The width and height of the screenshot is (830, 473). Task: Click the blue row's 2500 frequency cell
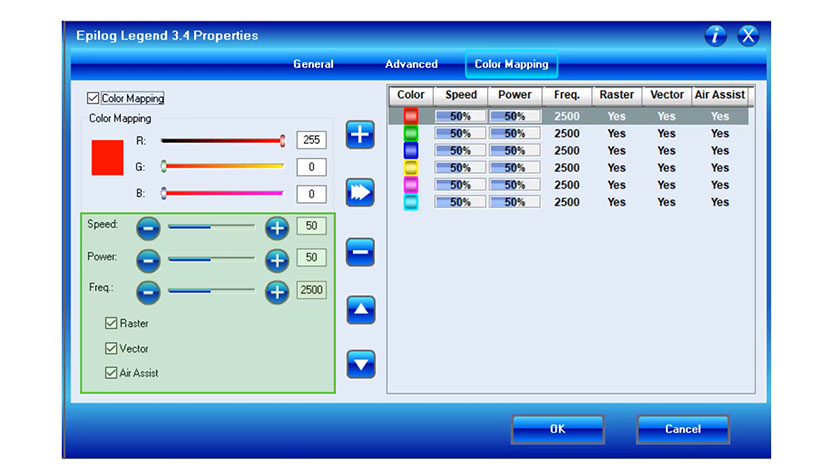(567, 151)
